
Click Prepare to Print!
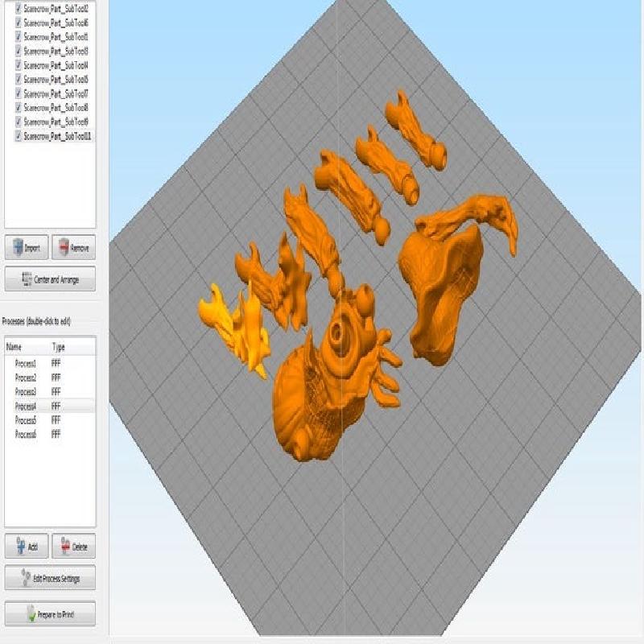pos(50,613)
